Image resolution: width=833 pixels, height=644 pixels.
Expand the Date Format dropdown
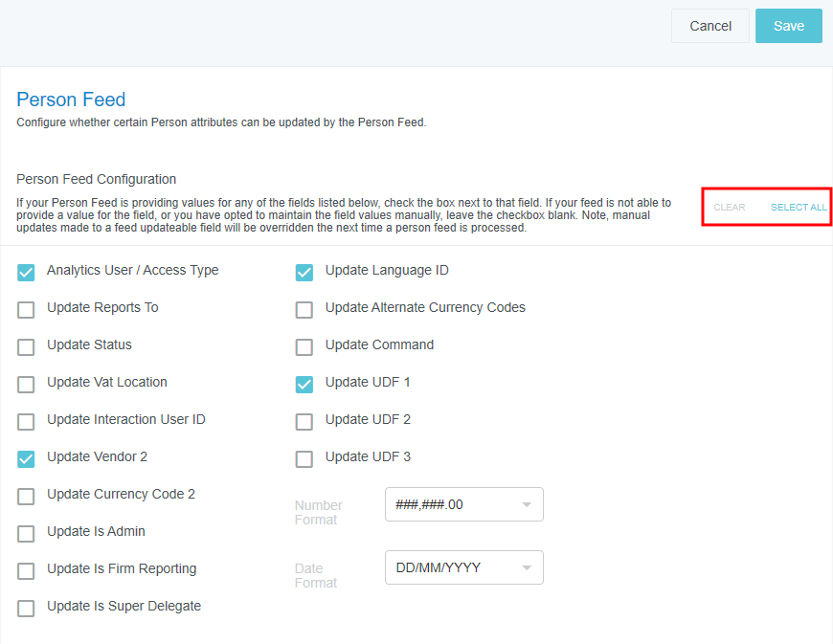(463, 567)
